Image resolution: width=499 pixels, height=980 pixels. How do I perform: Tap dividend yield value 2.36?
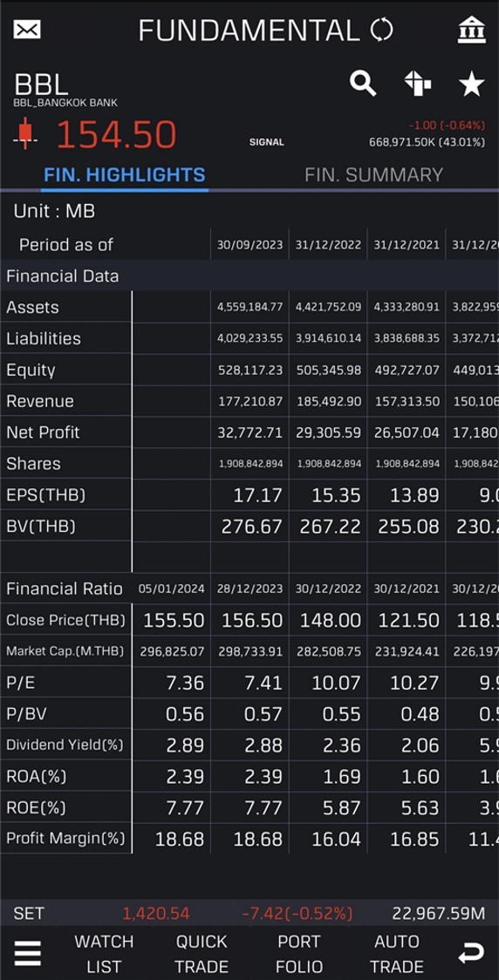341,745
